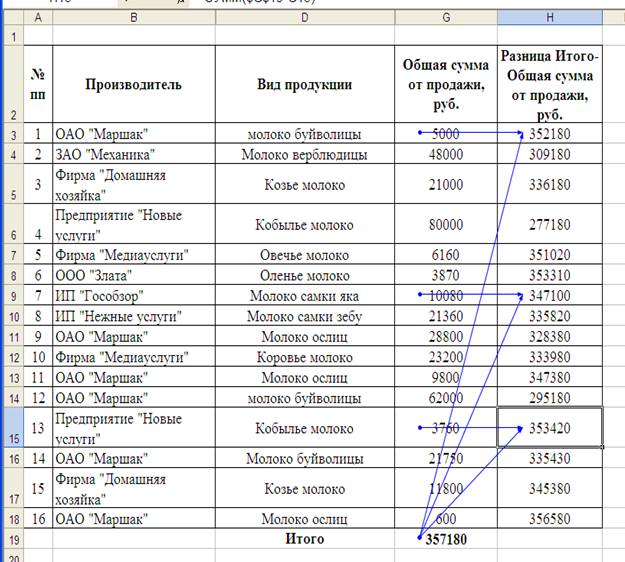This screenshot has width=625, height=562.
Task: Click the 'Оленье молоко' cell
Action: click(x=304, y=275)
